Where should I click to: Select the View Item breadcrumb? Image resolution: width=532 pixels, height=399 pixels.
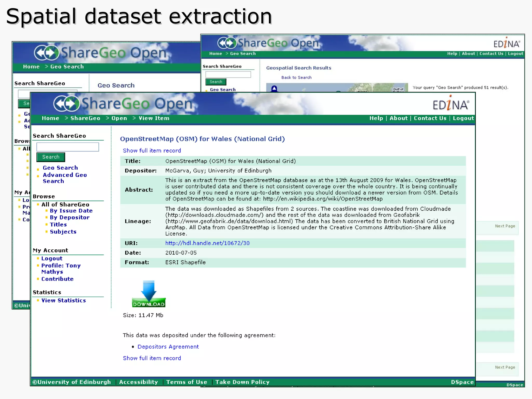(154, 118)
